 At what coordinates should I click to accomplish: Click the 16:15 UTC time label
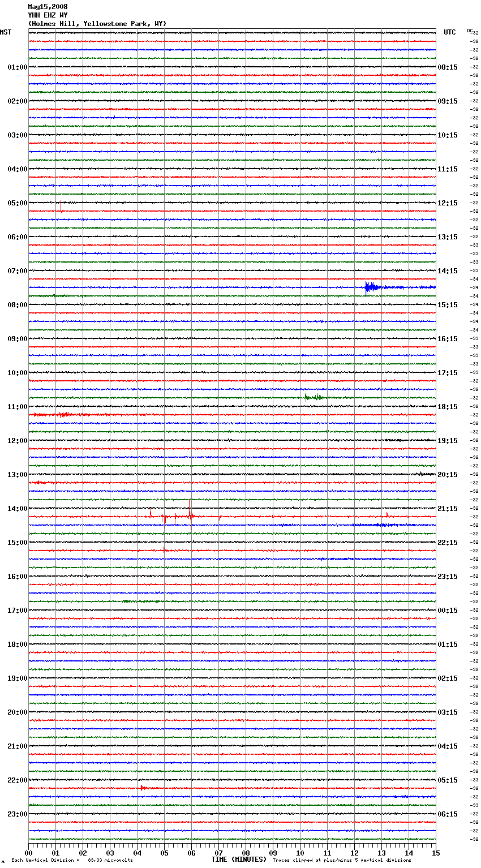(x=448, y=339)
